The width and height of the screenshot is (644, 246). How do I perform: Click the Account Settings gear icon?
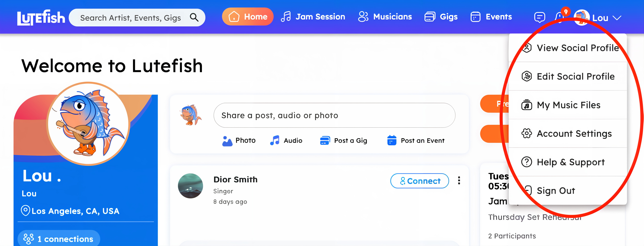[526, 133]
